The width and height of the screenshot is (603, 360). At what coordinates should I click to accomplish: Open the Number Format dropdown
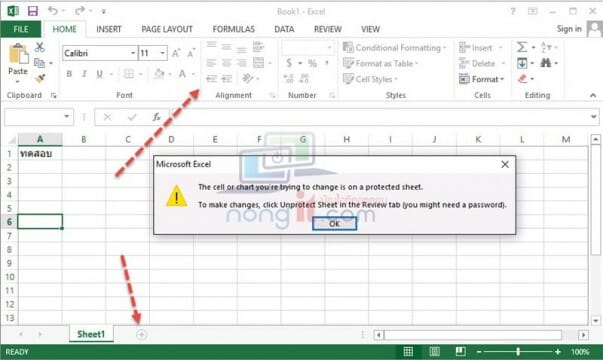329,48
